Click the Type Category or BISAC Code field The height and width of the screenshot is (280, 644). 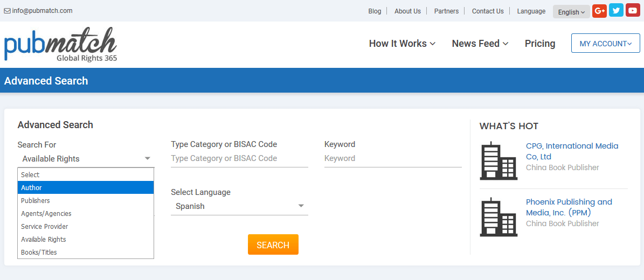(x=239, y=158)
